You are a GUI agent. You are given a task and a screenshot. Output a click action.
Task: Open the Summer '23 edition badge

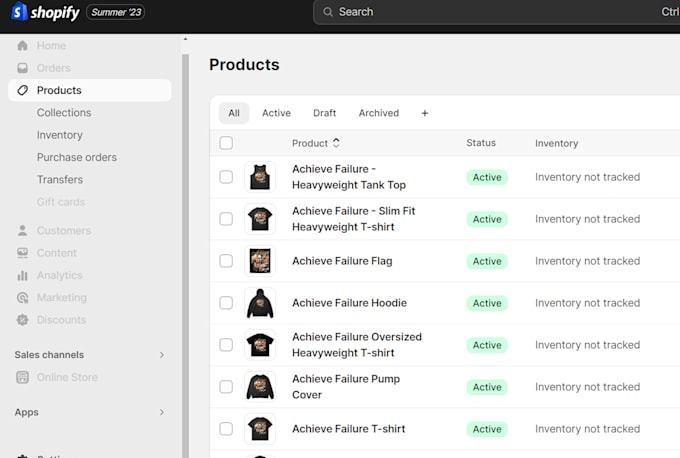coord(116,12)
